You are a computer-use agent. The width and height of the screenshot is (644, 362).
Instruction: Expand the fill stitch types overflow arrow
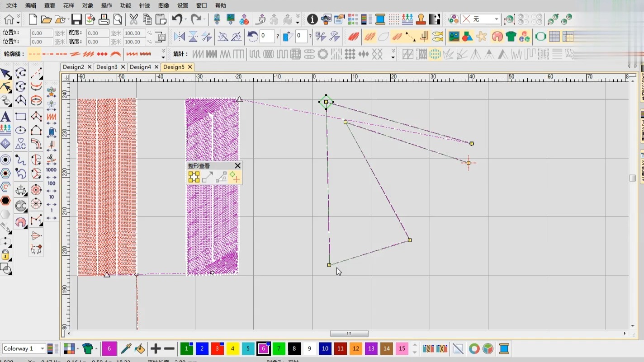[393, 54]
